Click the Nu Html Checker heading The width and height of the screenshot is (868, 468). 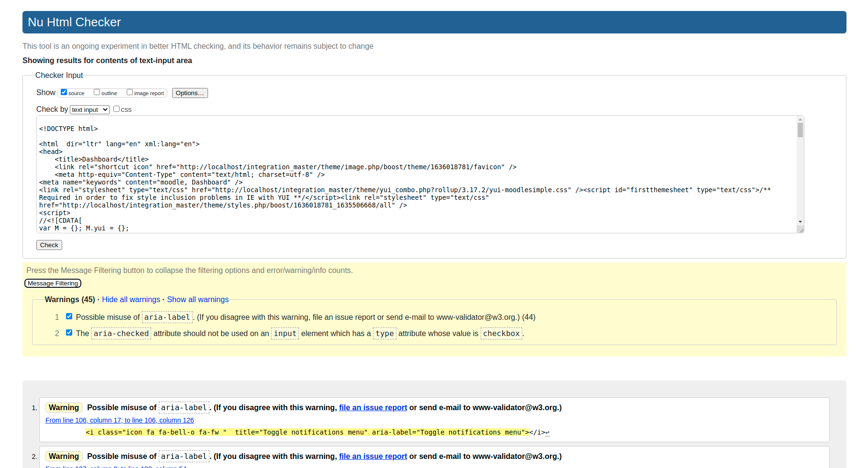point(74,22)
